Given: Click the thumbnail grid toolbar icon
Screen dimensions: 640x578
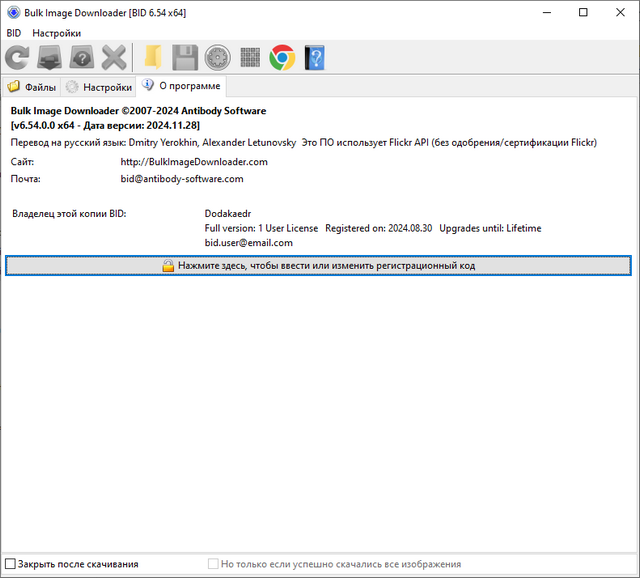Looking at the screenshot, I should pyautogui.click(x=250, y=57).
